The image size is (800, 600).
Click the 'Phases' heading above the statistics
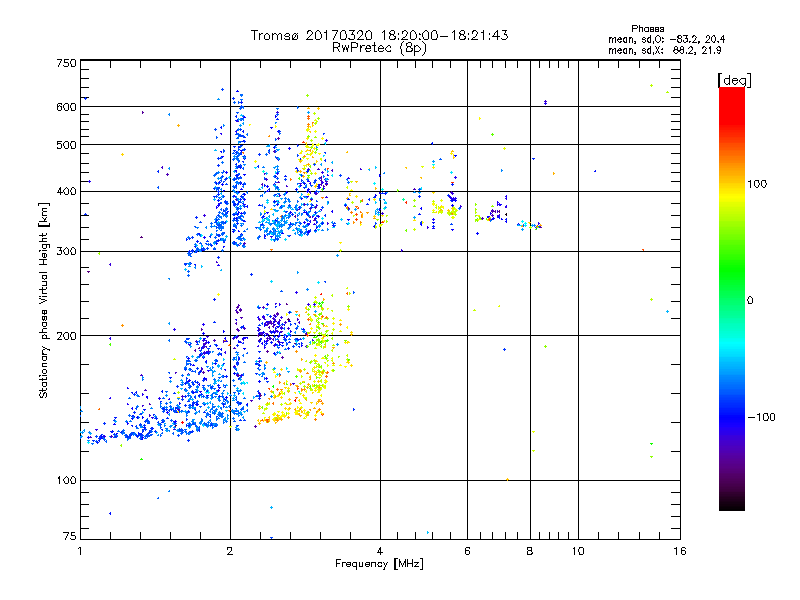point(647,29)
